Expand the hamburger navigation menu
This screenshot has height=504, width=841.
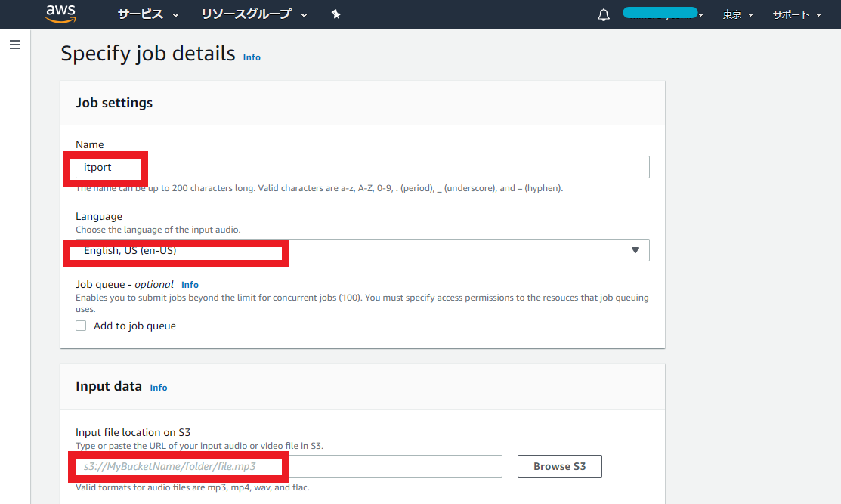coord(15,45)
